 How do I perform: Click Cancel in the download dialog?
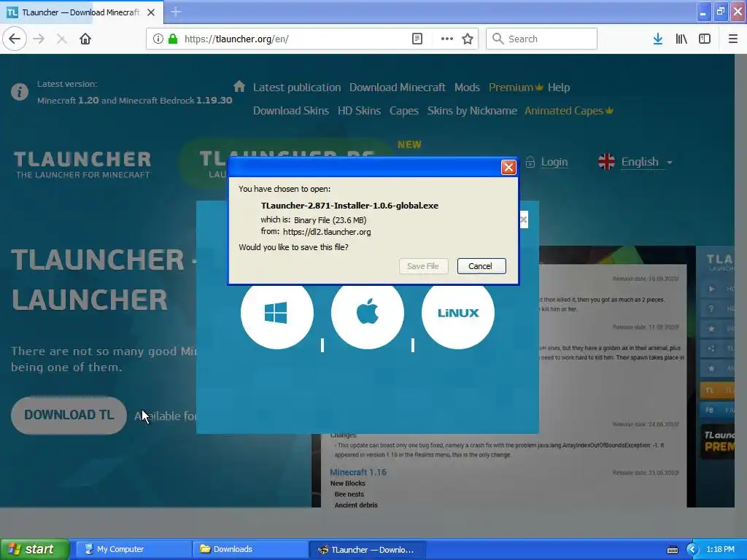click(481, 266)
